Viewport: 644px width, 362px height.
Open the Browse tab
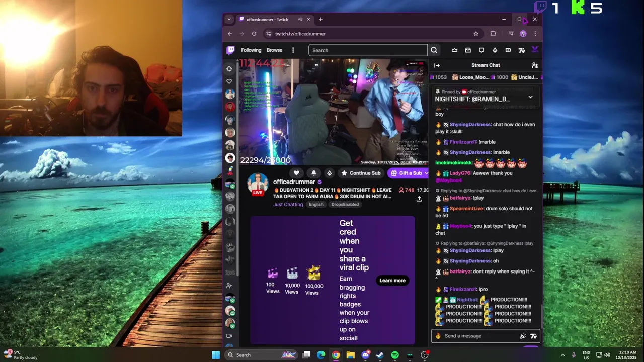point(274,50)
